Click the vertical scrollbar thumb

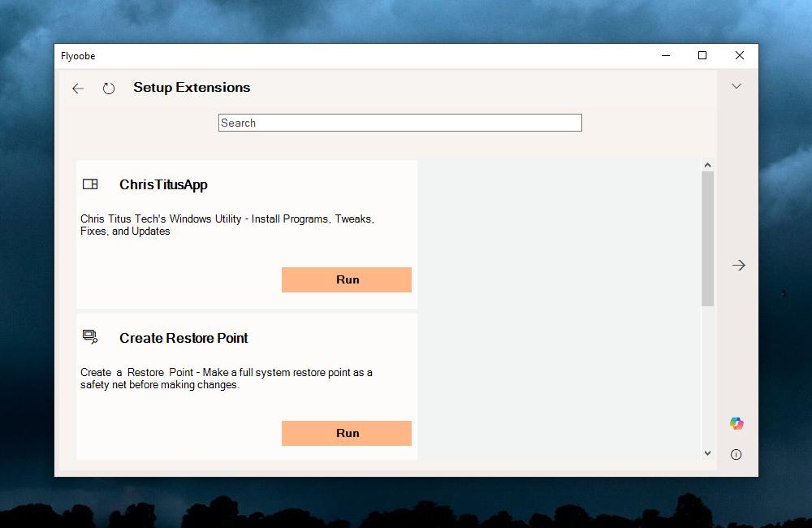tap(707, 238)
